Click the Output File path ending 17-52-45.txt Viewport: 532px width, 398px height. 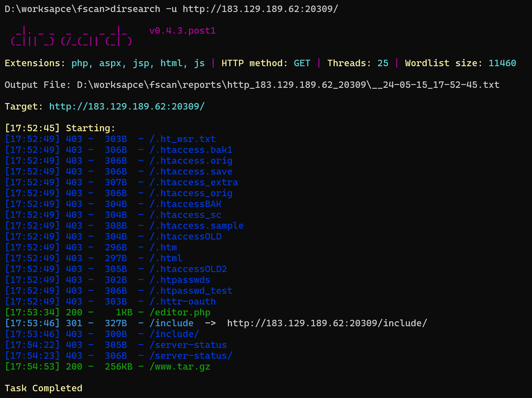(288, 85)
